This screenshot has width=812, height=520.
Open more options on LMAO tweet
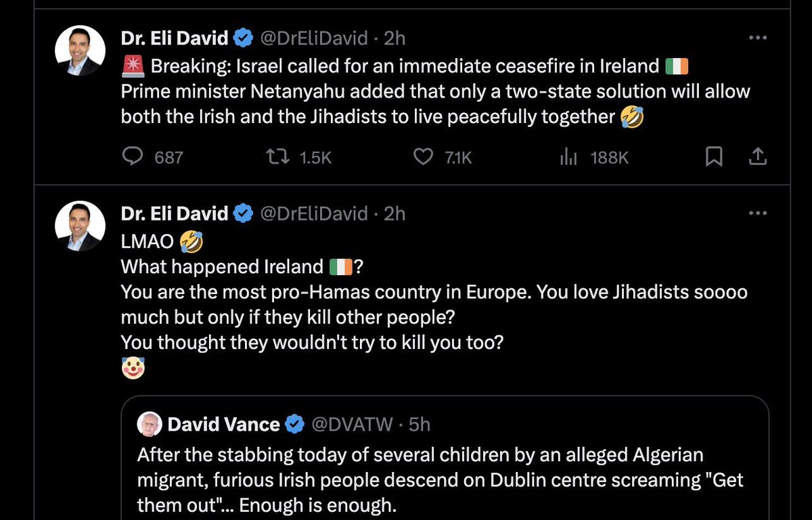click(758, 214)
